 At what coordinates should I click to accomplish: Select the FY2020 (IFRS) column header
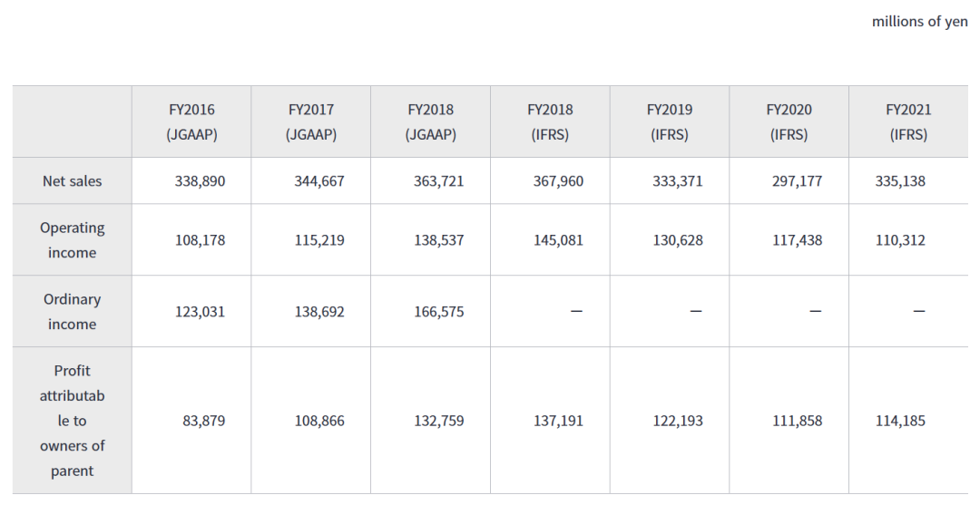point(789,121)
